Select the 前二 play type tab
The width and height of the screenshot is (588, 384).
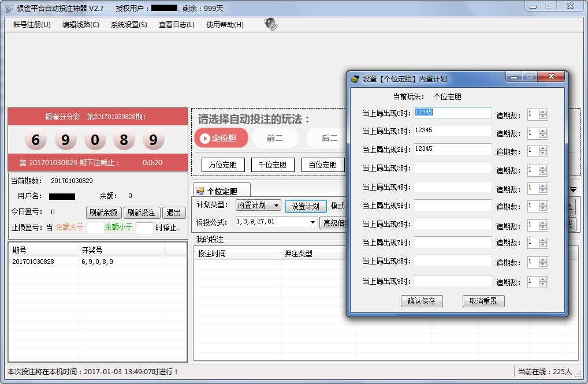(x=275, y=138)
